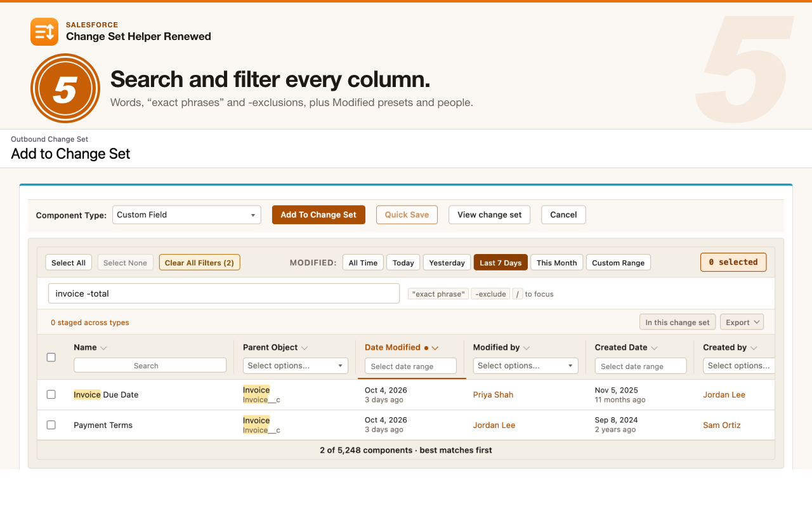Click the Quick Save button

(x=407, y=215)
